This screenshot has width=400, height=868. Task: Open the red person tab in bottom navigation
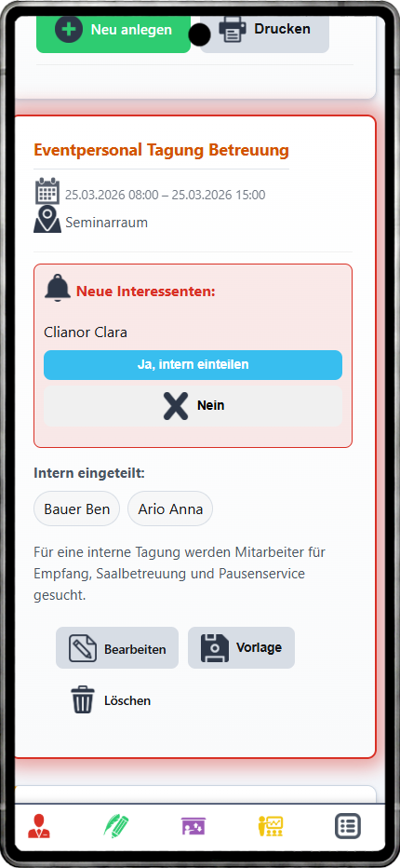tap(39, 826)
